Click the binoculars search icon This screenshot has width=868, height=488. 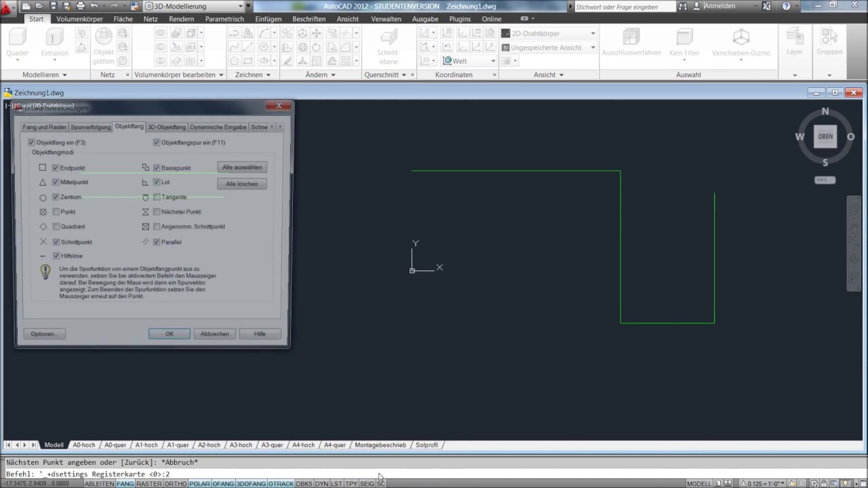pyautogui.click(x=684, y=6)
